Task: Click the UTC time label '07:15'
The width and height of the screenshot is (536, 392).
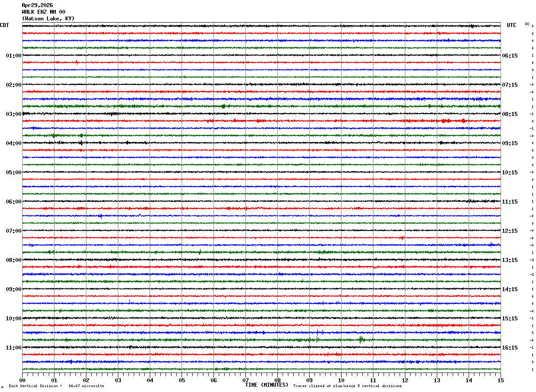Action: [x=510, y=85]
